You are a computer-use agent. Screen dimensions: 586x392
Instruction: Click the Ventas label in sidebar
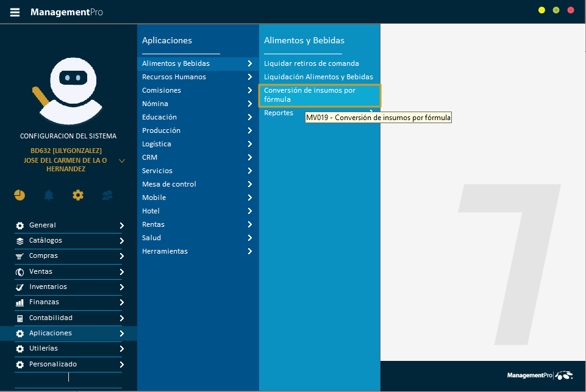point(41,271)
